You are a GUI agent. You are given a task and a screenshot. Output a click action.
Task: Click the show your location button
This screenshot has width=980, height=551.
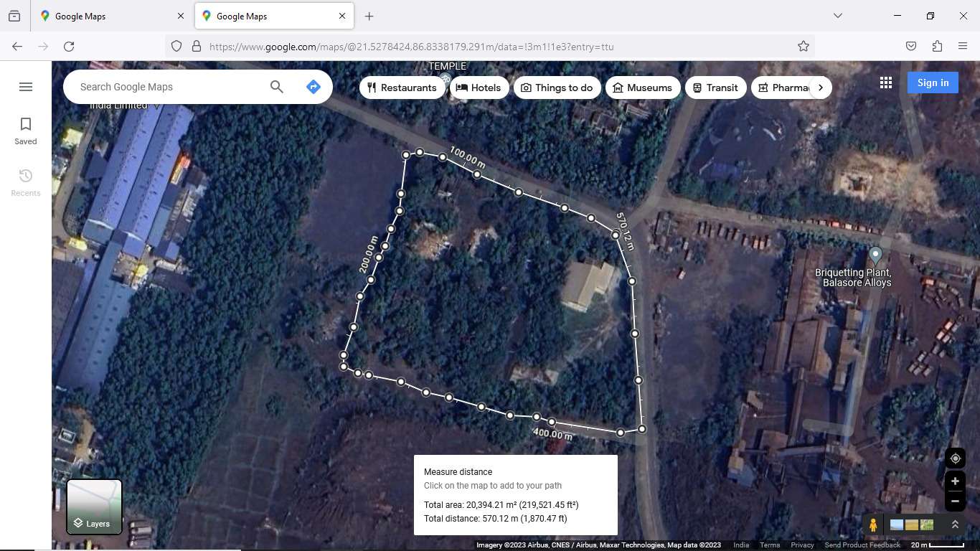tap(955, 458)
